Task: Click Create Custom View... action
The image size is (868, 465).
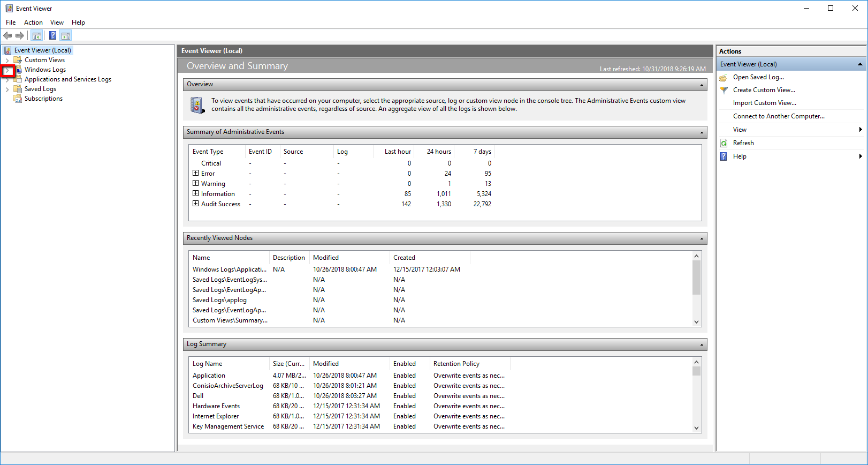Action: click(764, 90)
